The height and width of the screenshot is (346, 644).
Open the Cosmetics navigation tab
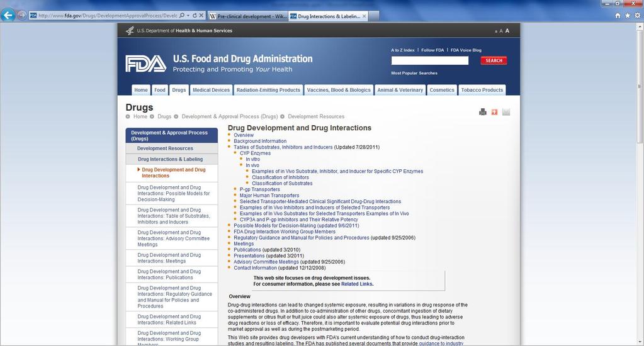[x=442, y=90]
